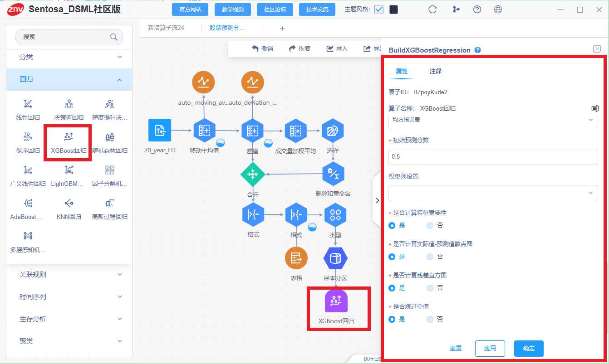Open BuildXGBoostRegression help info icon
Screen dimensions: 609x364
[477, 50]
